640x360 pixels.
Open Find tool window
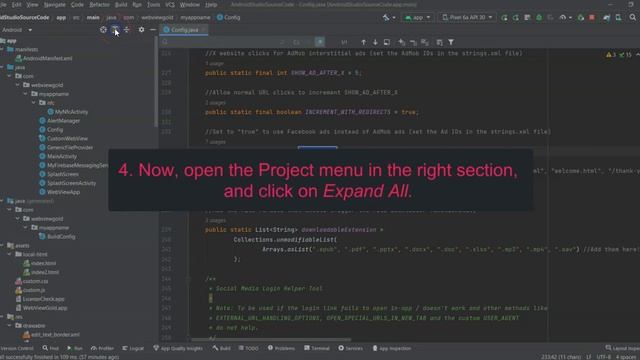pyautogui.click(x=51, y=348)
